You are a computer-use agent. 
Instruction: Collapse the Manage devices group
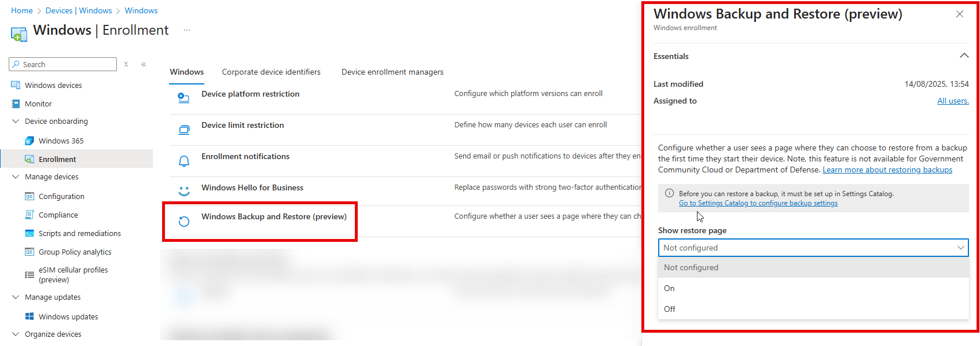pyautogui.click(x=16, y=176)
